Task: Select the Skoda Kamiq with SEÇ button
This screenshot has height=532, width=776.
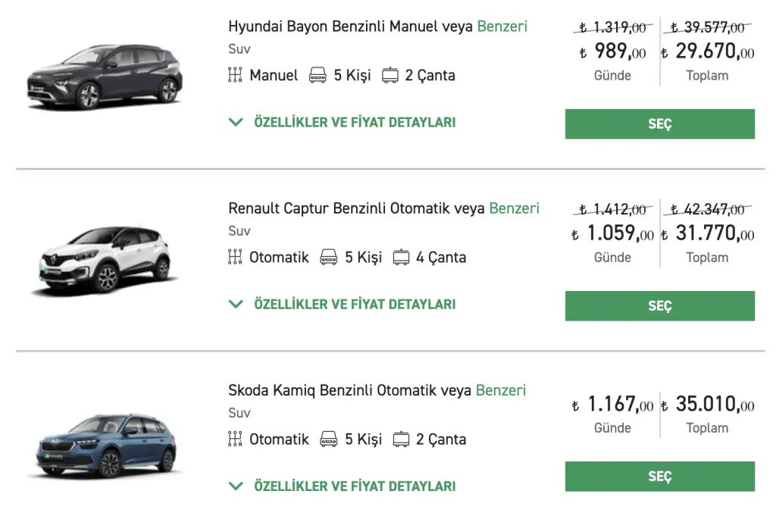Action: [x=659, y=476]
